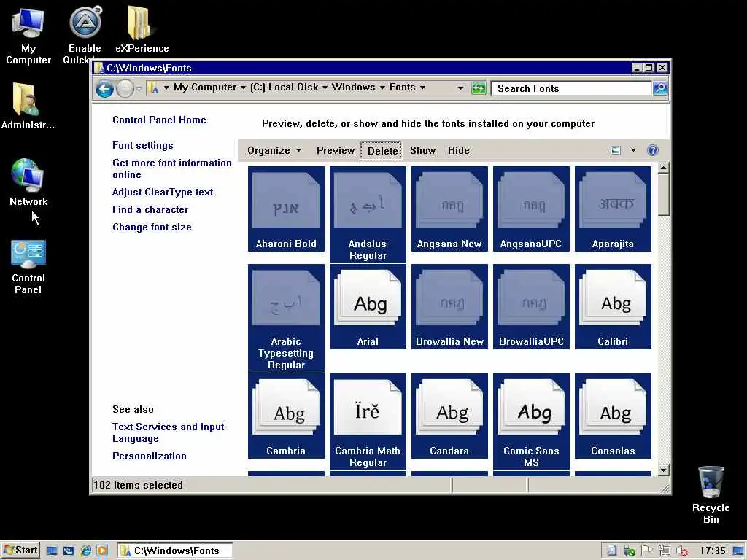This screenshot has height=560, width=747.
Task: Click the Fonts window taskbar button
Action: coord(175,551)
